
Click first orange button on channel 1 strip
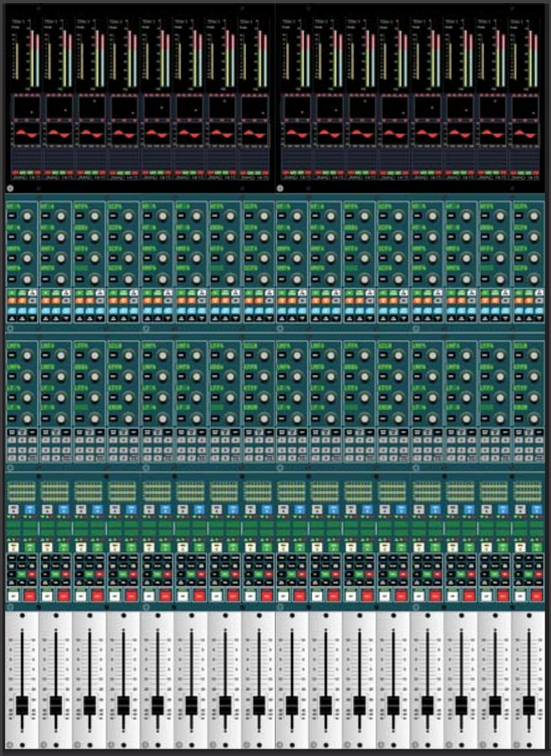[12, 301]
